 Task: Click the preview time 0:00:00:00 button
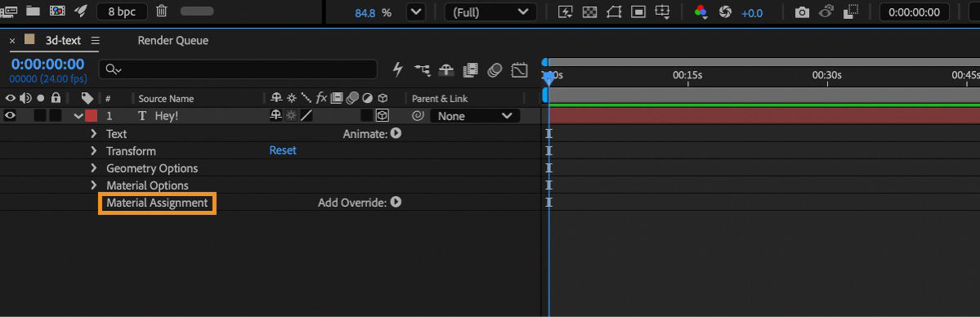[914, 12]
